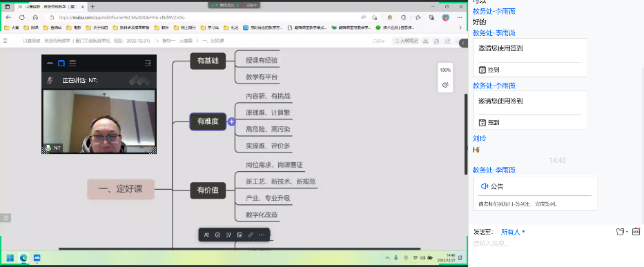Open the floating outline button at left edge
This screenshot has width=644, height=267.
pos(6,218)
